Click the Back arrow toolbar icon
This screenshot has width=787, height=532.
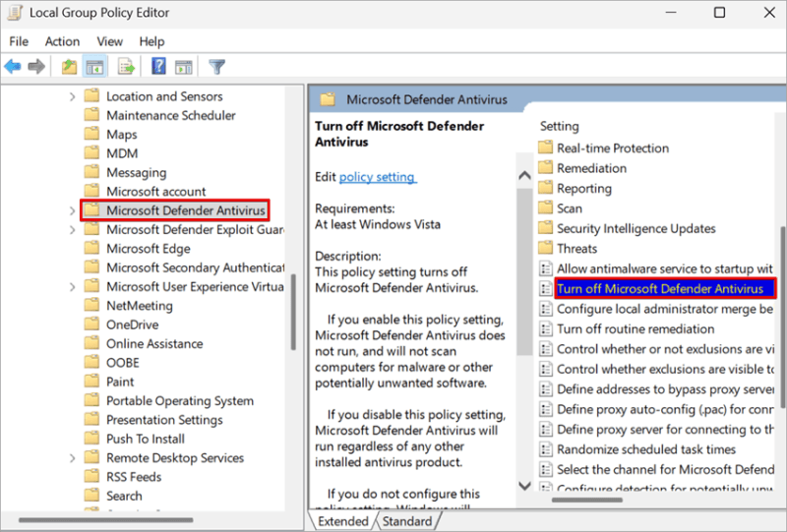coord(13,66)
